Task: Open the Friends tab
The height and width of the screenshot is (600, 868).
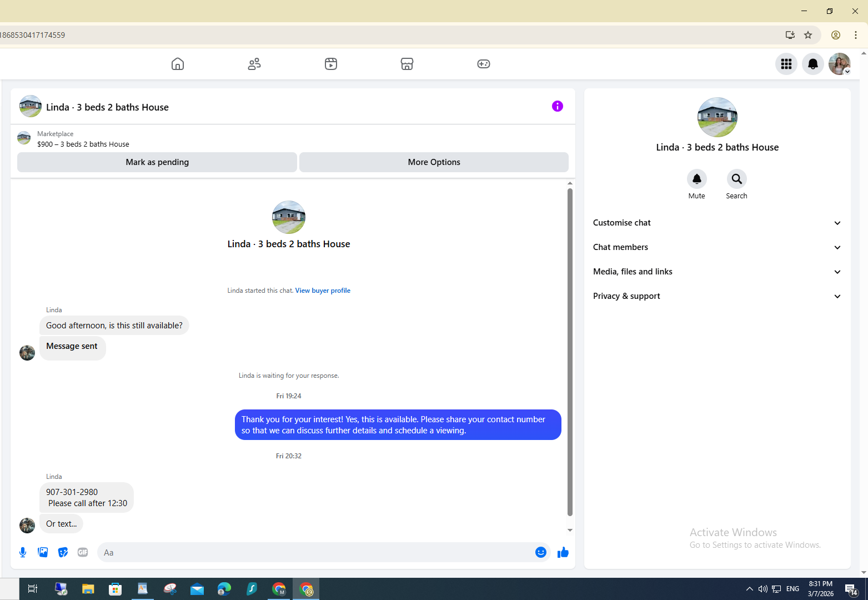Action: [254, 64]
